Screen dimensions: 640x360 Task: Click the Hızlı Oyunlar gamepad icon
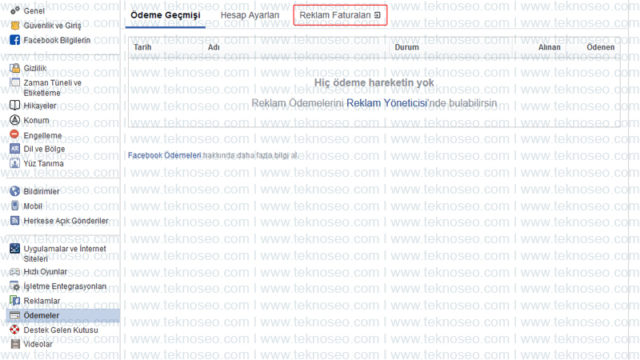15,271
